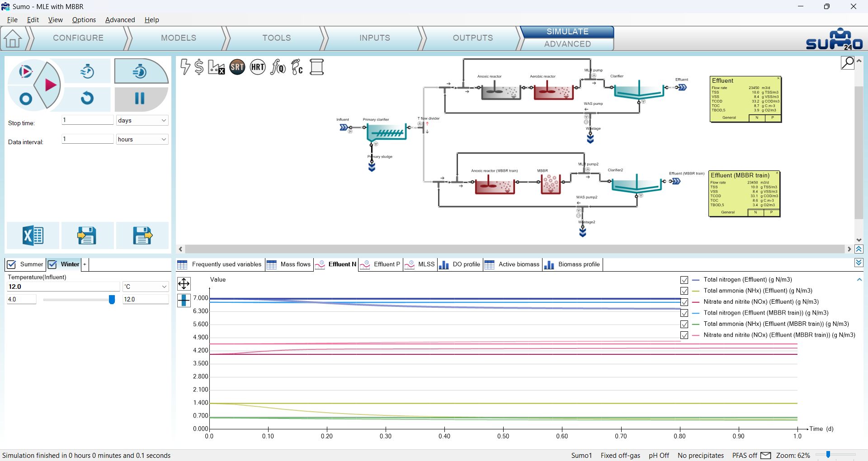Click the envelope icon in status bar
The width and height of the screenshot is (868, 461).
(765, 455)
